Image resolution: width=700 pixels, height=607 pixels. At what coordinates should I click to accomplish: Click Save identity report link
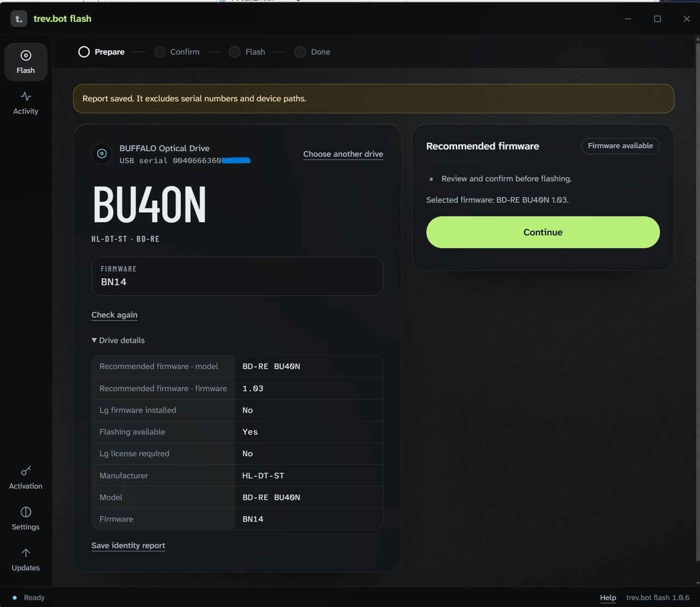(x=128, y=546)
